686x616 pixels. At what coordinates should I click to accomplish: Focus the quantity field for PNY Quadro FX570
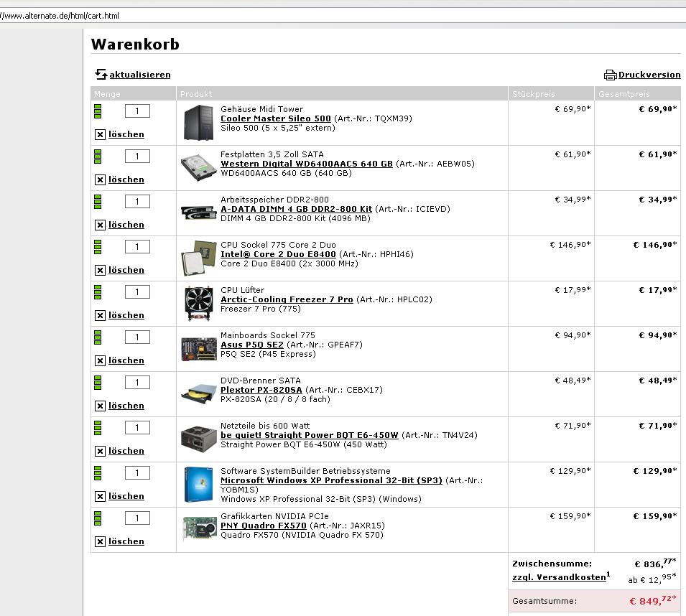coord(137,518)
